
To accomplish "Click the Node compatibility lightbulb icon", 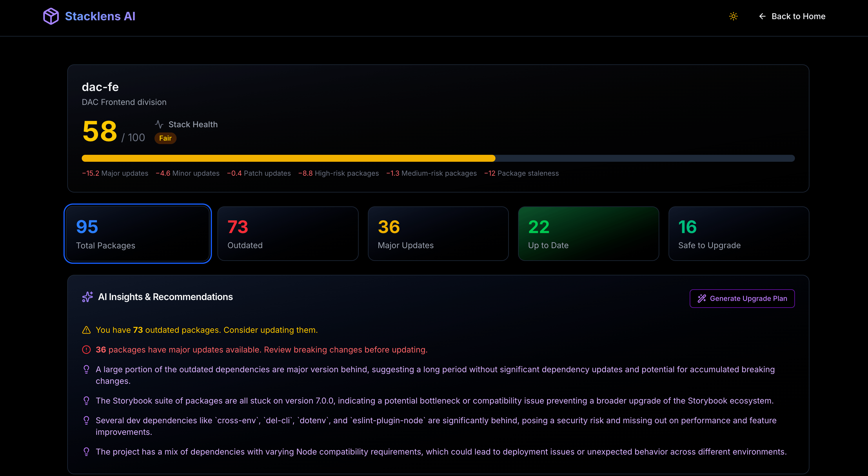I will pos(86,452).
